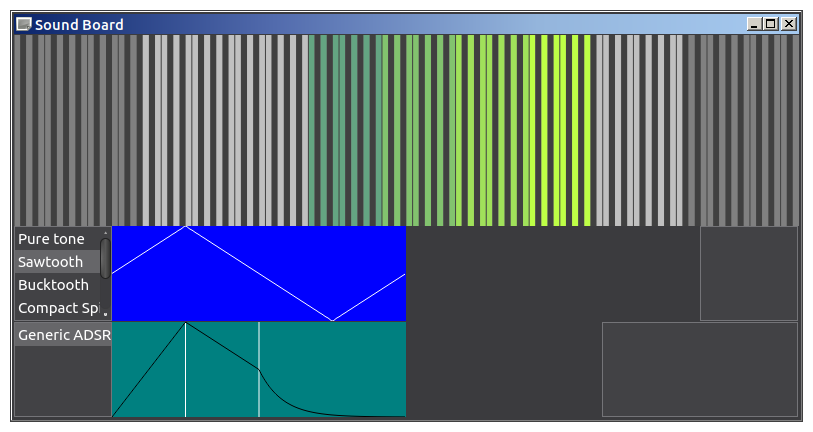Click waveform list scroll-down arrow

pyautogui.click(x=106, y=314)
